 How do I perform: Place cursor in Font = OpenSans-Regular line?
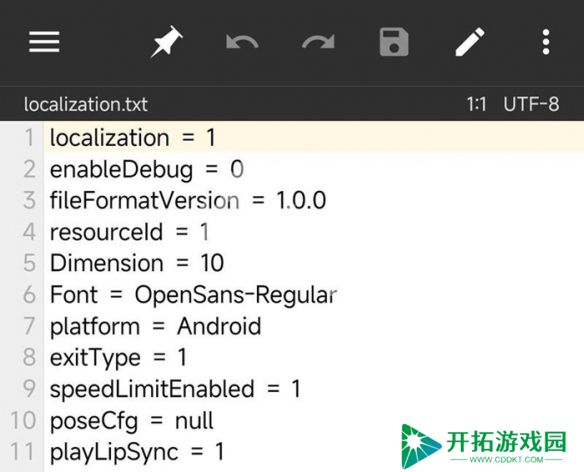(314, 295)
